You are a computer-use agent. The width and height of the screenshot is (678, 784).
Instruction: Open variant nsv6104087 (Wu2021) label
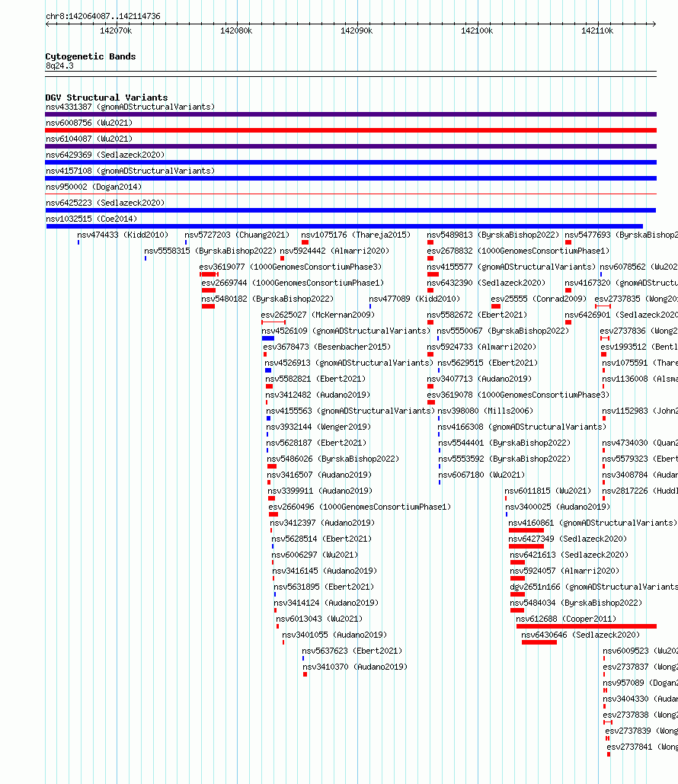[x=89, y=139]
